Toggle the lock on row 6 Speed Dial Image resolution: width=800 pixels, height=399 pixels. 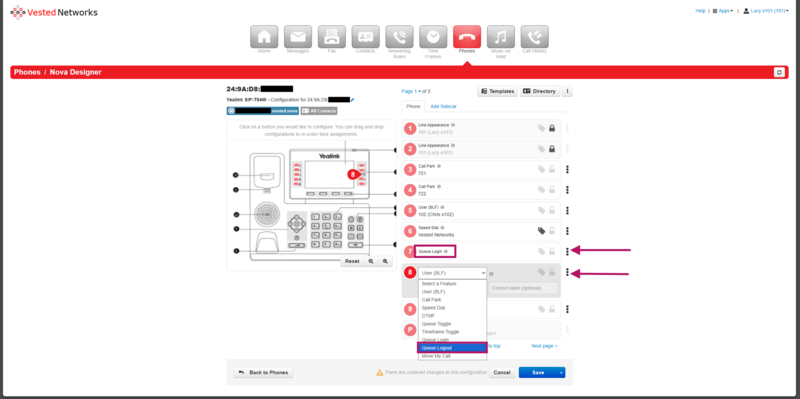[552, 231]
